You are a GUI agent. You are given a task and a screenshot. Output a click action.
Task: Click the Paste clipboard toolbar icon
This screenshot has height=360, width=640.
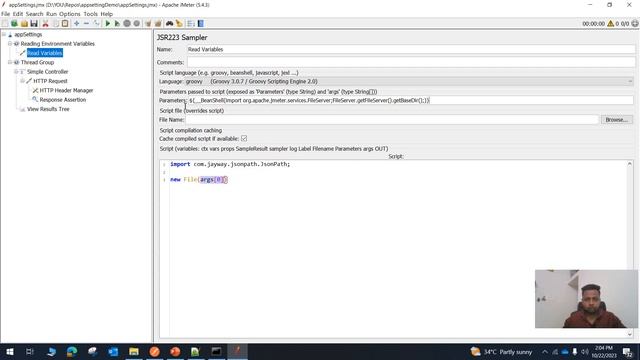[x=65, y=24]
